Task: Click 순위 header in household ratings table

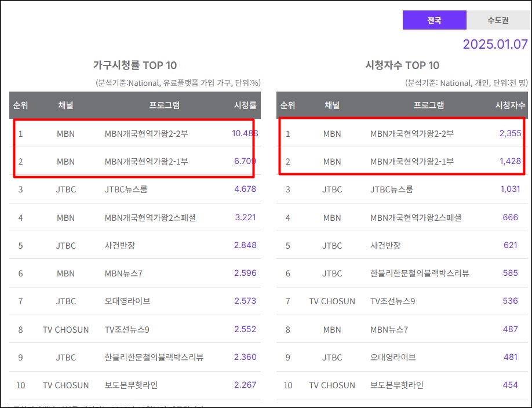Action: [x=20, y=105]
